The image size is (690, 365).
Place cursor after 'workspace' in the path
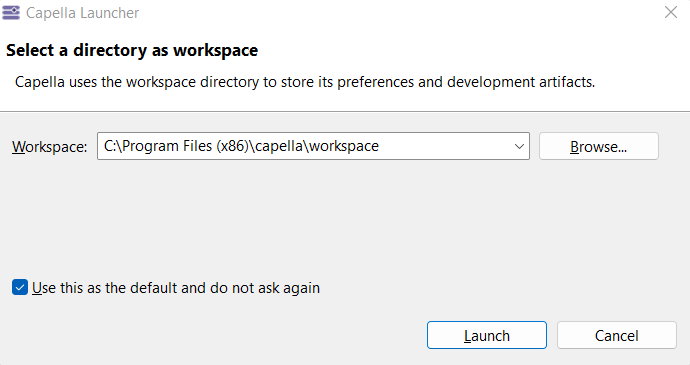coord(380,146)
